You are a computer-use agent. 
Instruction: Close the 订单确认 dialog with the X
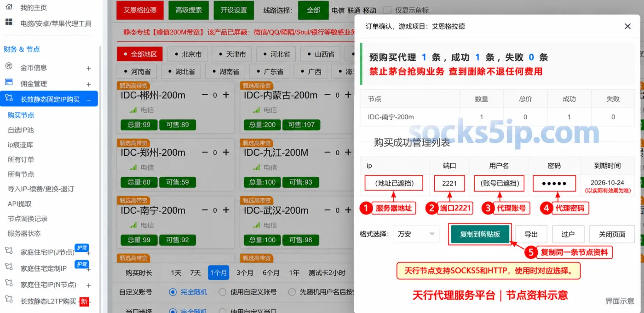(x=627, y=26)
